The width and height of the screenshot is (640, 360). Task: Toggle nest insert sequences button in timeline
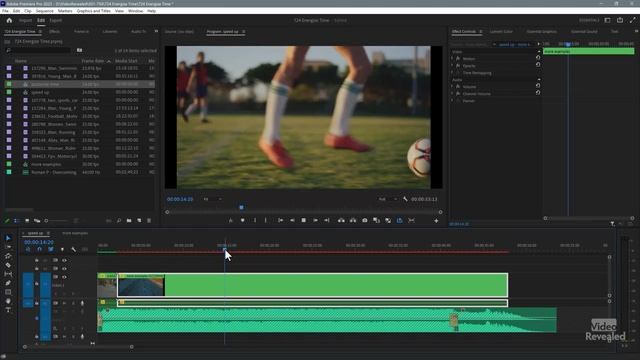coord(28,249)
